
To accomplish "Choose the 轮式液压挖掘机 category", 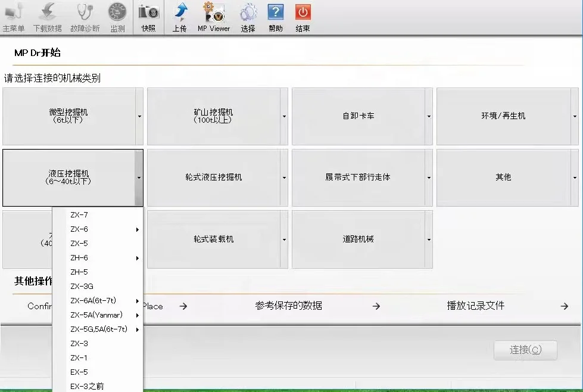I will point(213,178).
